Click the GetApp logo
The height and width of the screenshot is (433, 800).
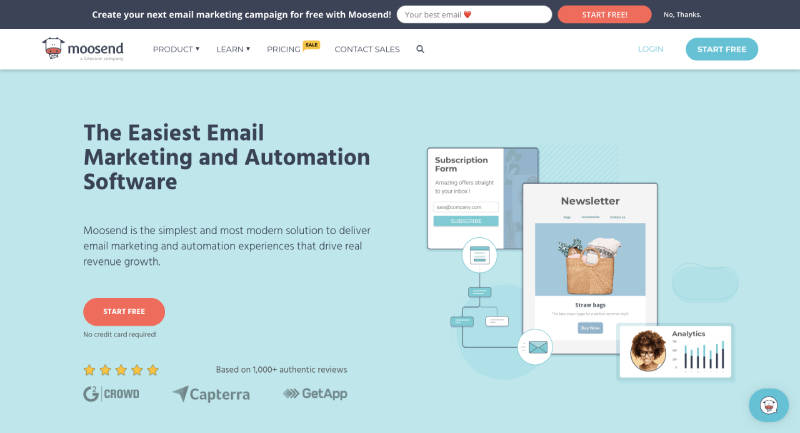pyautogui.click(x=315, y=393)
